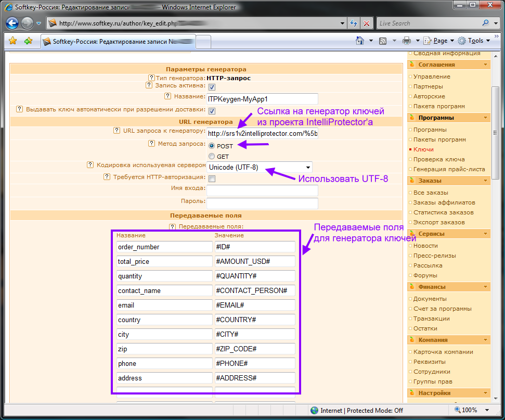Open the Генерация прайс-листа link

click(449, 169)
